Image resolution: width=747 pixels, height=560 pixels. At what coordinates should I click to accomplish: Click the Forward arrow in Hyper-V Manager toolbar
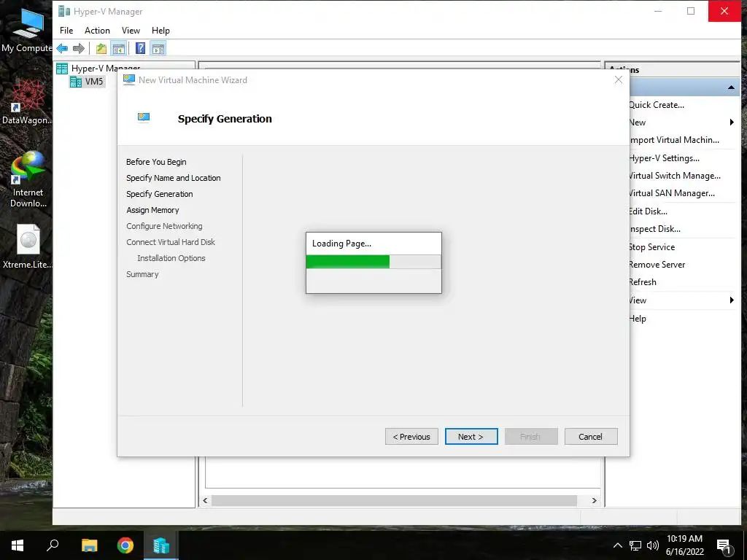[x=79, y=48]
